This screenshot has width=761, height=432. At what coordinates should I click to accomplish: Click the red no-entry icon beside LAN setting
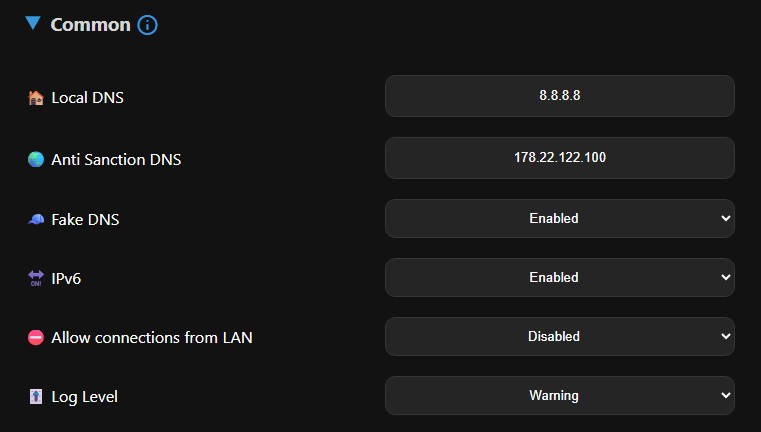tap(36, 338)
